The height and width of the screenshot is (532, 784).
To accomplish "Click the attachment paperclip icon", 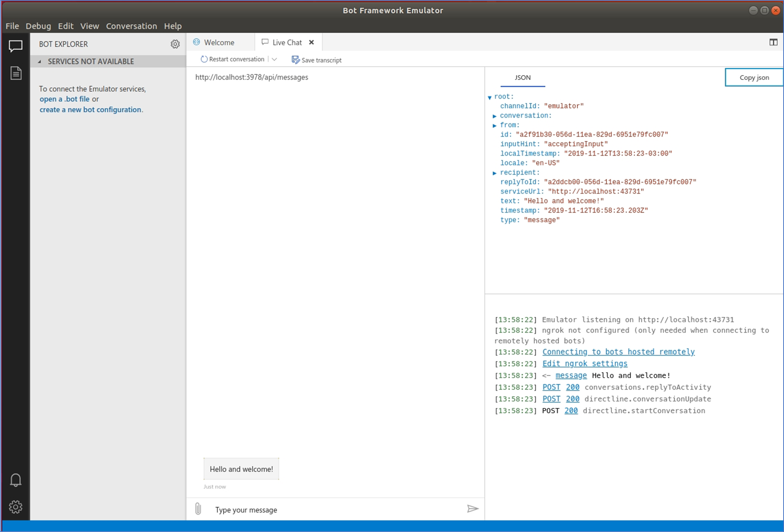I will (x=198, y=509).
